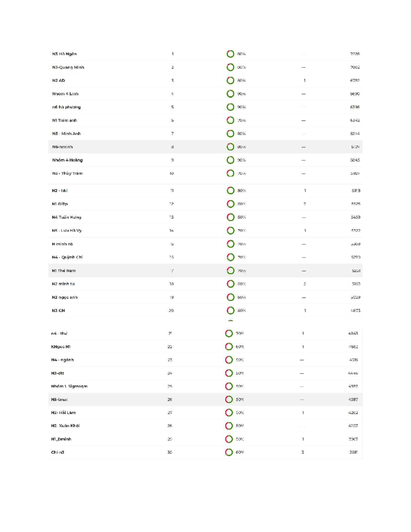411x532 pixels.
Task: Click accuracy ring for N3 Hà Ngân
Action: tap(231, 54)
